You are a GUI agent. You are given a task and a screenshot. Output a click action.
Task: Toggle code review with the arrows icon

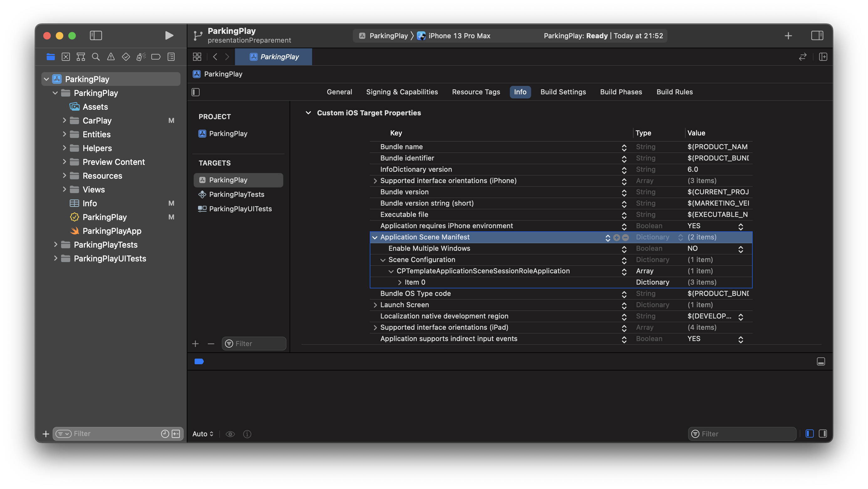[803, 57]
